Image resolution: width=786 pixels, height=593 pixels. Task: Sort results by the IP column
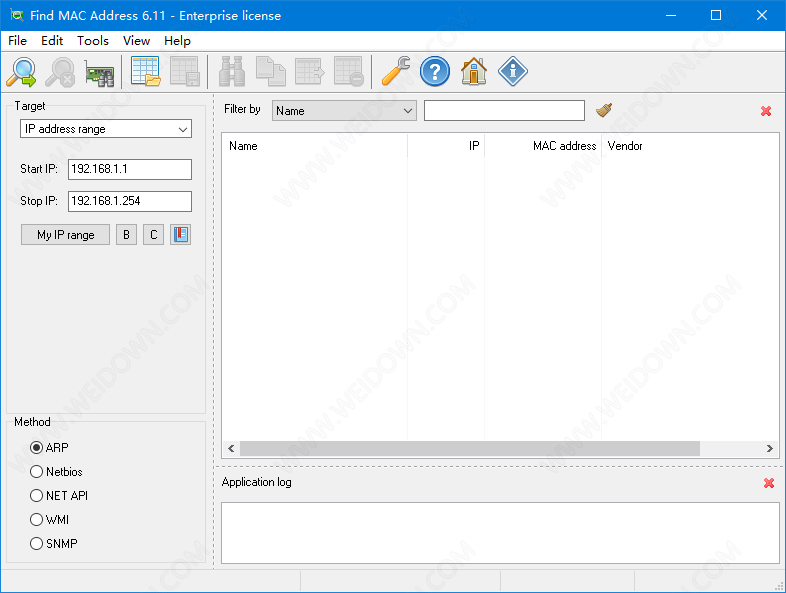(x=446, y=146)
